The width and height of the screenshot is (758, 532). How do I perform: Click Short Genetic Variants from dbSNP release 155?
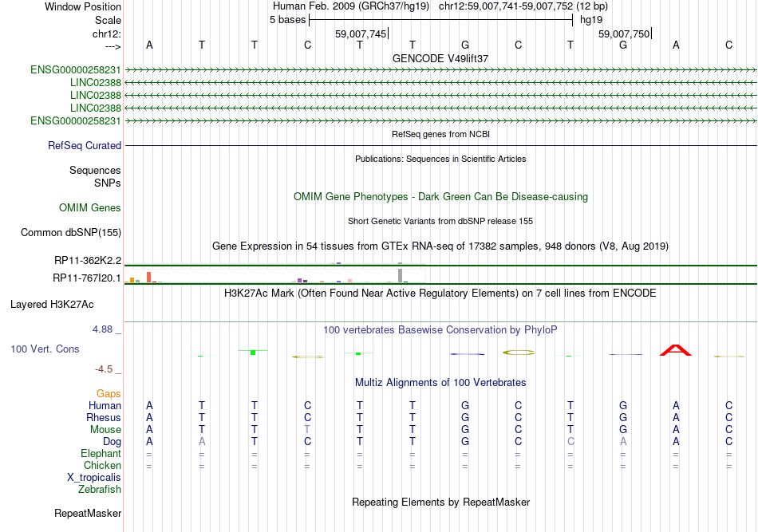pos(440,221)
